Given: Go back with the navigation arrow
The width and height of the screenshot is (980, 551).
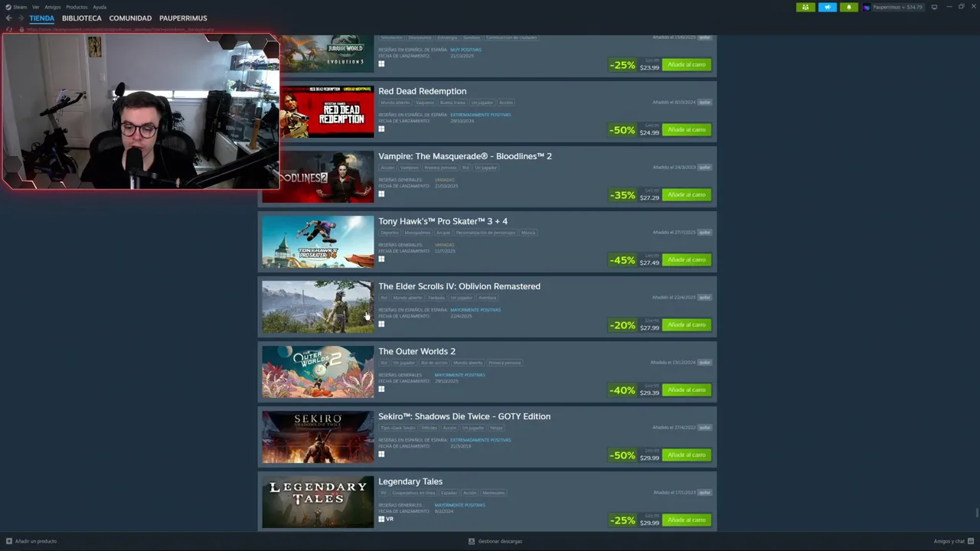Looking at the screenshot, I should [x=8, y=18].
